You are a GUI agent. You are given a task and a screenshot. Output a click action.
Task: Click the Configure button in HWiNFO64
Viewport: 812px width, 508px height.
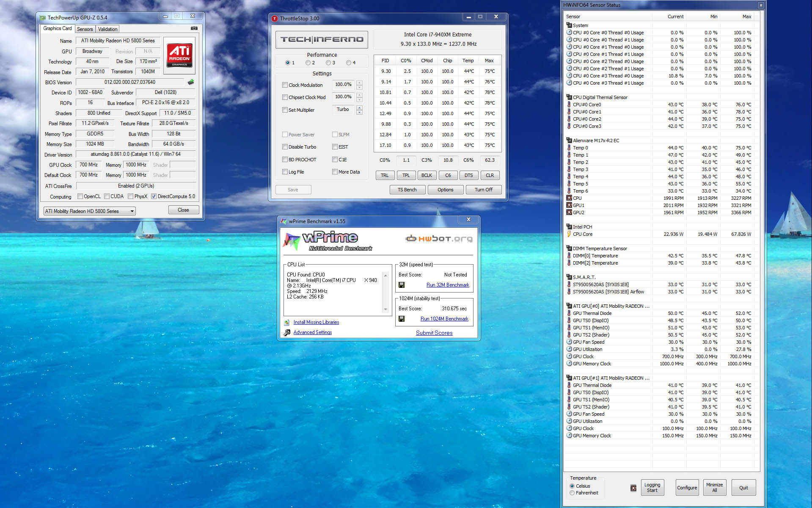click(687, 488)
